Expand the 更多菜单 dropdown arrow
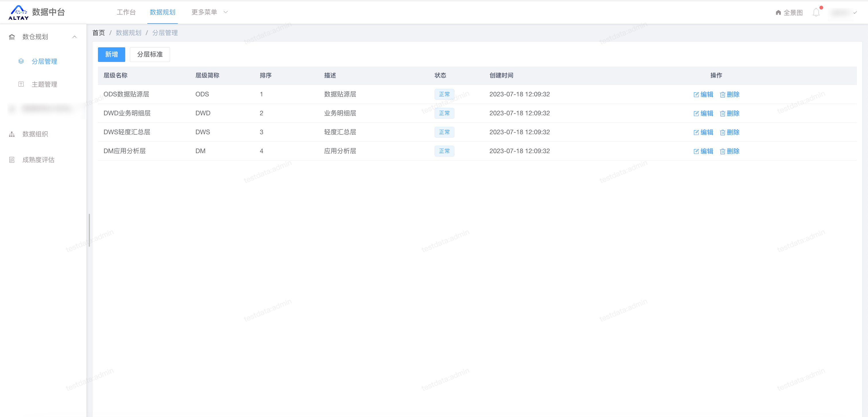The height and width of the screenshot is (417, 868). (x=226, y=12)
